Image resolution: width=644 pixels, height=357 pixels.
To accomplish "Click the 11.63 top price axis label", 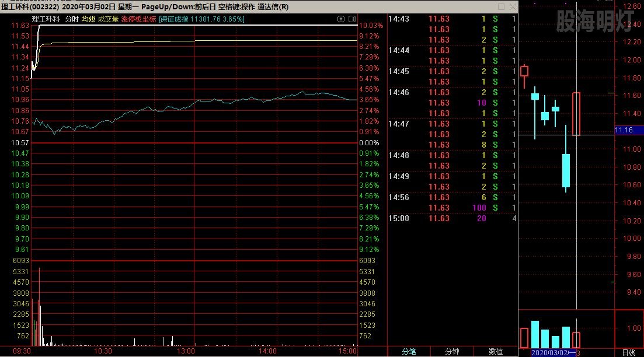I will pos(20,26).
